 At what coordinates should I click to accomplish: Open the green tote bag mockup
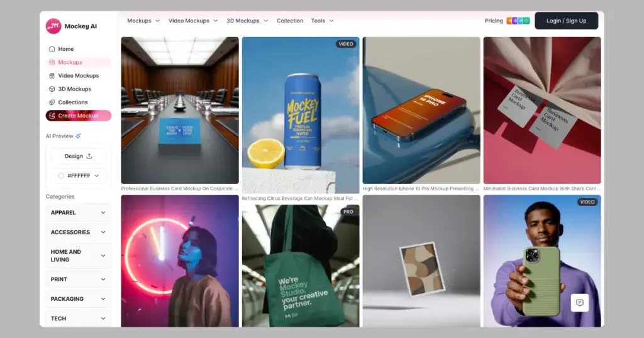coord(300,266)
